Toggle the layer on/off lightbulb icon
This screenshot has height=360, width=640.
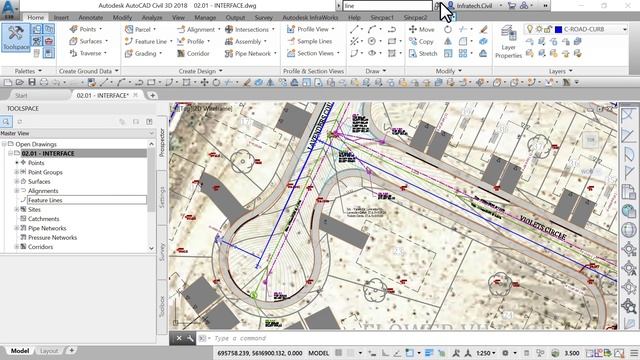coord(530,29)
